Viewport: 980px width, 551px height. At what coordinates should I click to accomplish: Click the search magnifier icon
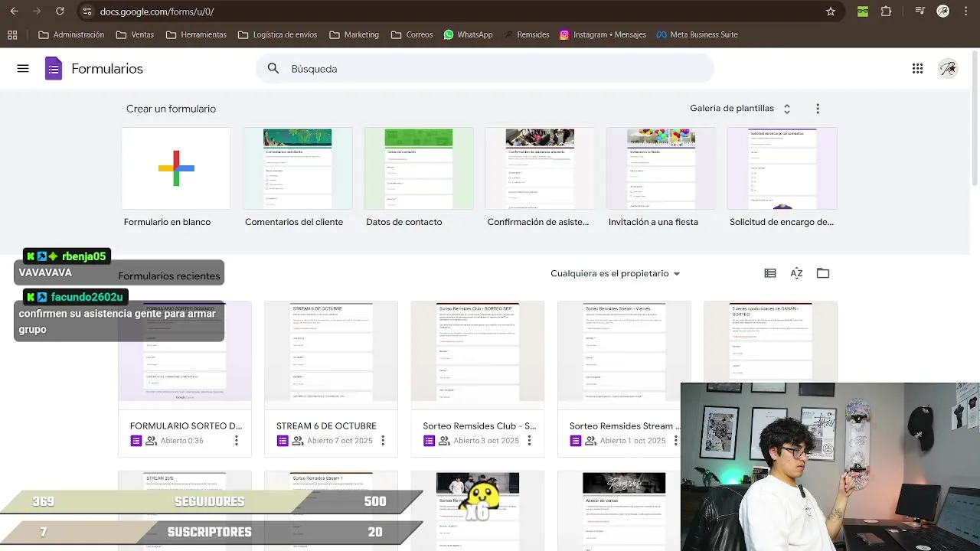pos(273,69)
